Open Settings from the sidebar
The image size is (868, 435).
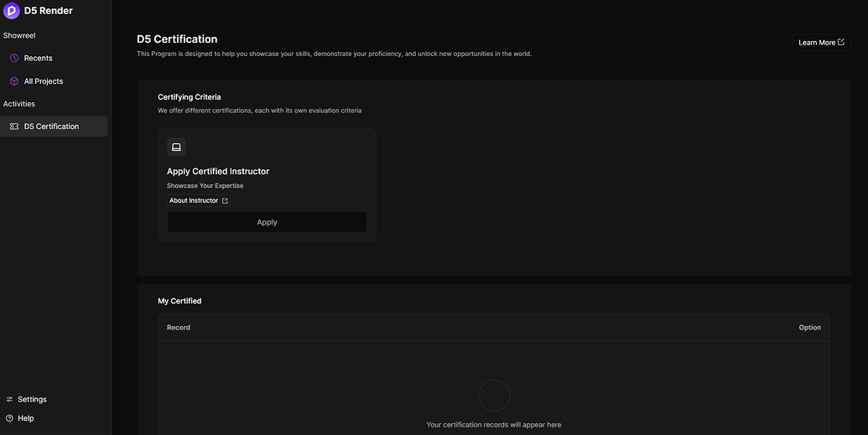(26, 400)
